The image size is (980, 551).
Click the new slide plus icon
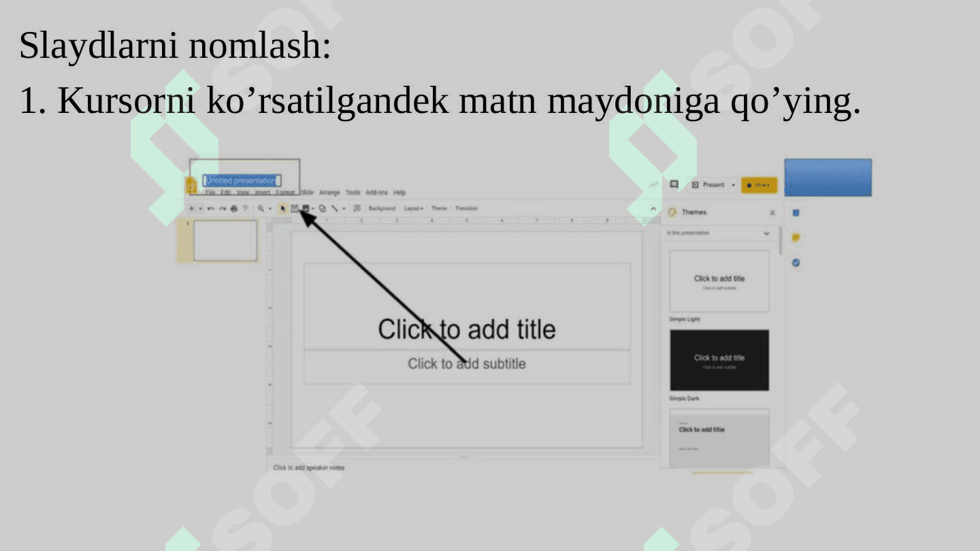pos(192,209)
